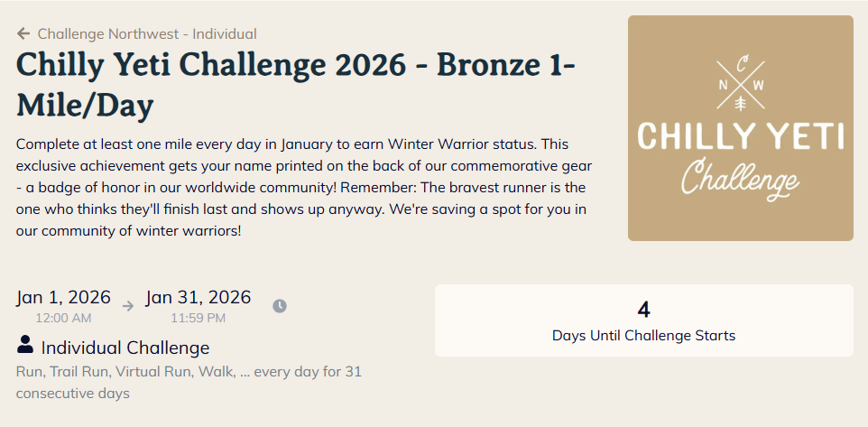Viewport: 868px width, 427px height.
Task: Click the clock timezone icon
Action: (x=280, y=306)
